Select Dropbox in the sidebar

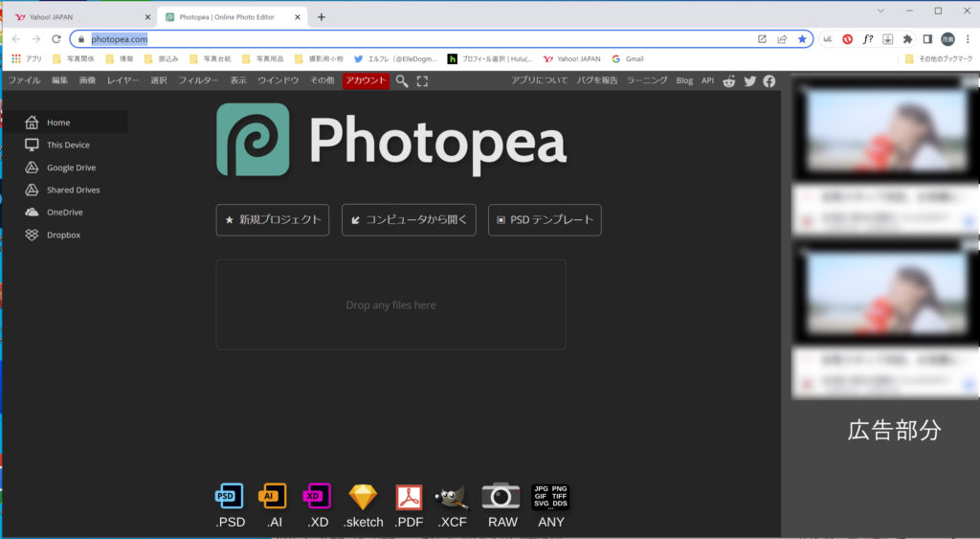click(63, 235)
